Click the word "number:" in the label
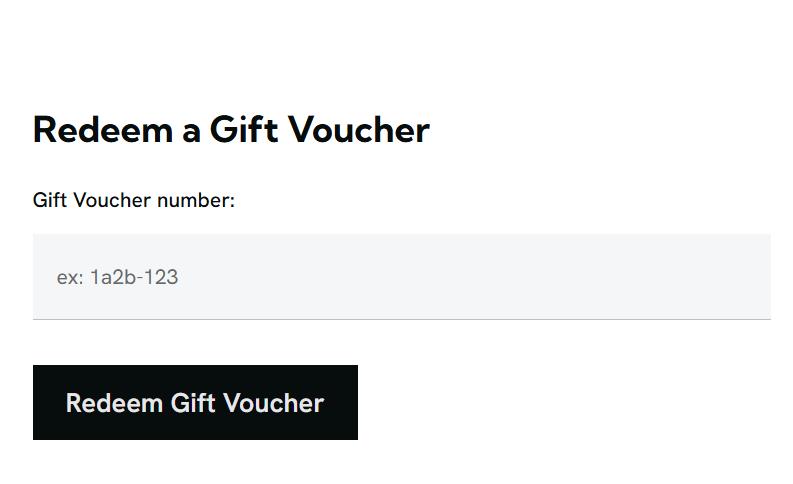Screen dimensions: 793x484 [196, 201]
